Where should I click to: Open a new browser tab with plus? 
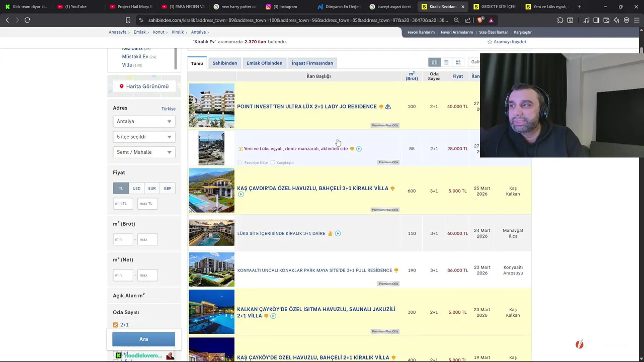click(x=579, y=7)
